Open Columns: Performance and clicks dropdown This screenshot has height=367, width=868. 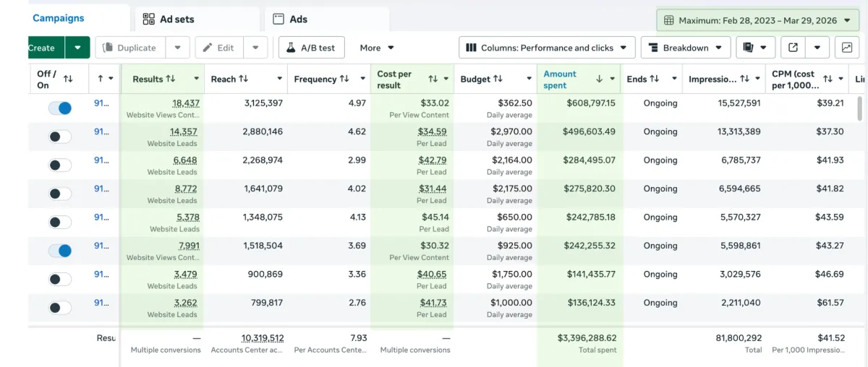tap(547, 48)
